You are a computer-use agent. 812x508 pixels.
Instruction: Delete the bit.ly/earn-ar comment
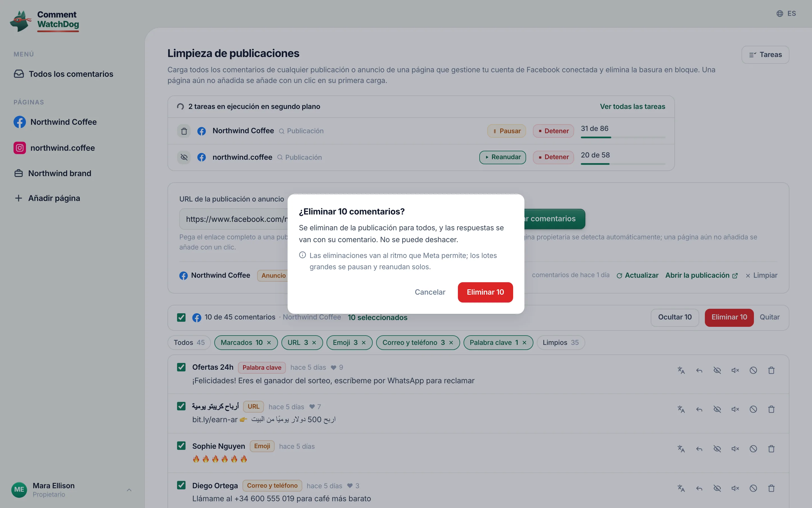click(771, 409)
